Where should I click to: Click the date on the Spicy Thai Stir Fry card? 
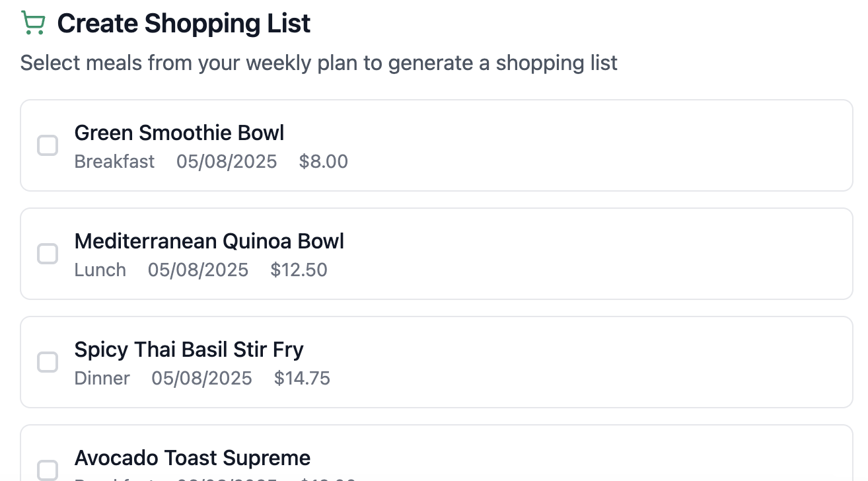pos(202,379)
